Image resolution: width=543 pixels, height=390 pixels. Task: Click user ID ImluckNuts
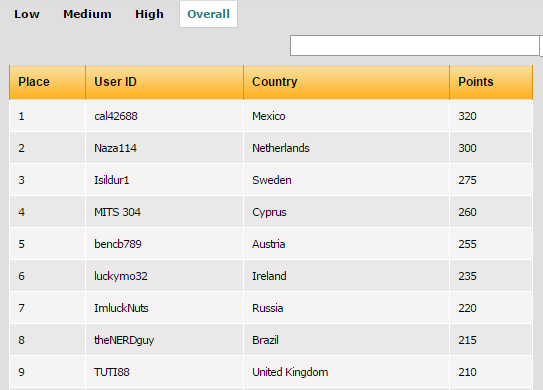click(121, 308)
